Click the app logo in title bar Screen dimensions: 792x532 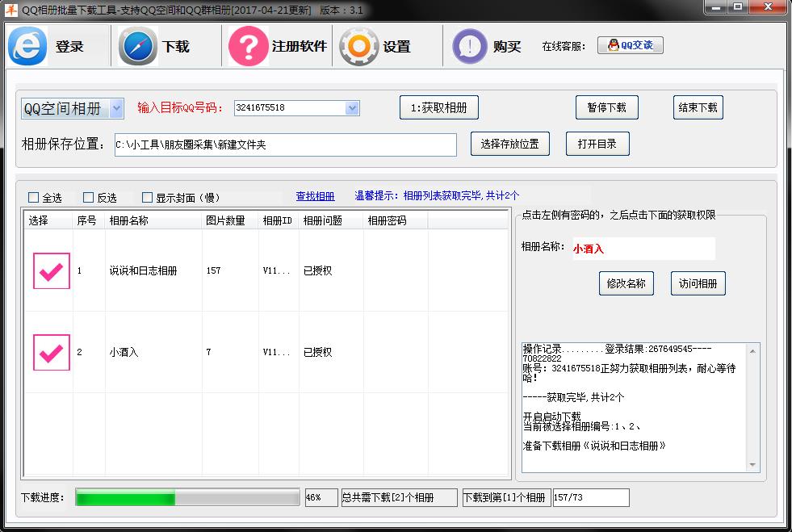click(x=10, y=10)
